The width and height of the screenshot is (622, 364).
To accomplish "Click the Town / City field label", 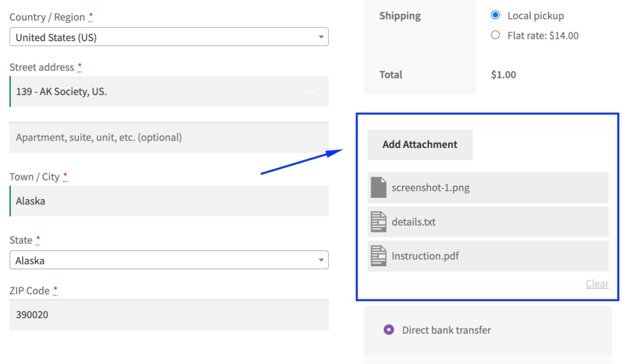I will [35, 177].
